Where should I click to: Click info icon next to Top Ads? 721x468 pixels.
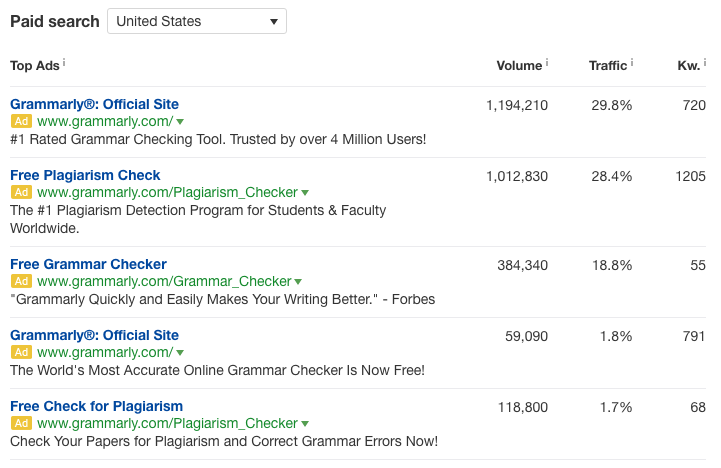(64, 63)
